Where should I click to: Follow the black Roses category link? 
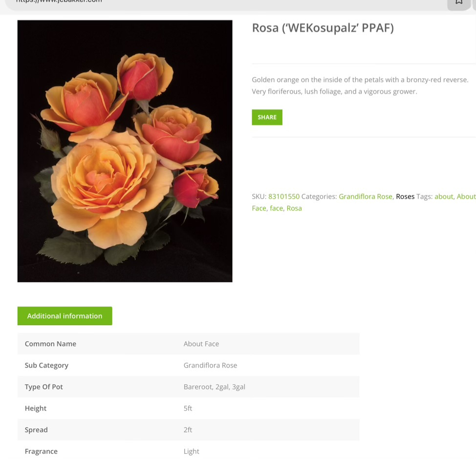tap(405, 197)
